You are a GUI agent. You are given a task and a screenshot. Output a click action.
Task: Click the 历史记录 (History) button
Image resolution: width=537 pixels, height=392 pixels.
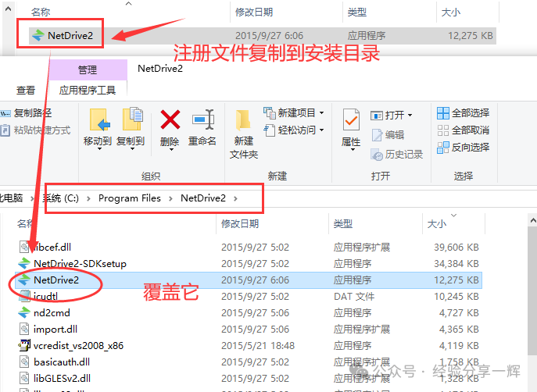pyautogui.click(x=397, y=155)
